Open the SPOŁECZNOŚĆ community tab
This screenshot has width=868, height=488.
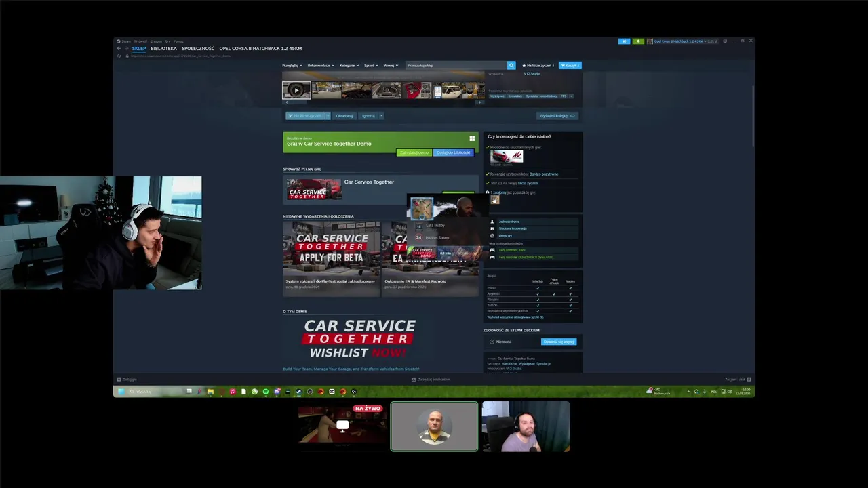(198, 49)
